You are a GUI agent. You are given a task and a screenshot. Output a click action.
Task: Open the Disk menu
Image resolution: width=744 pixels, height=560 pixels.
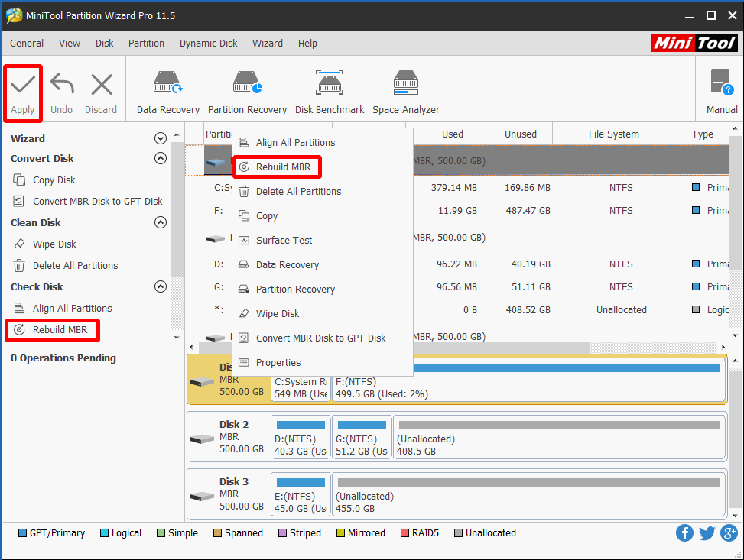tap(105, 43)
